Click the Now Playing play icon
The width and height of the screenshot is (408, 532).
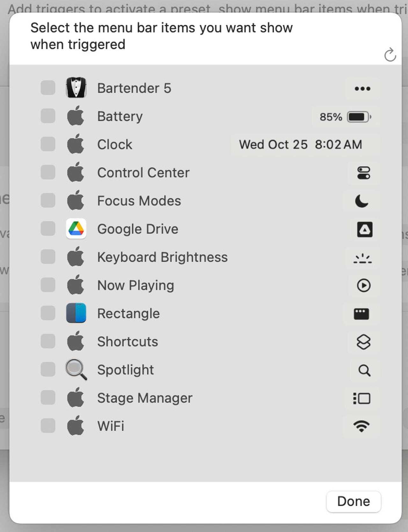[x=364, y=285]
